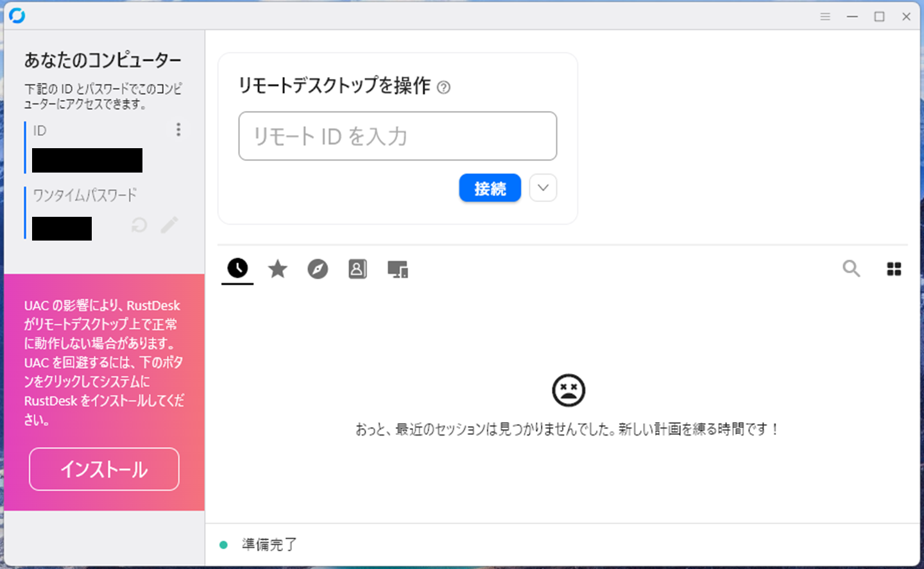Open the discovered devices compass tab
Viewport: 924px width, 569px height.
pos(318,269)
